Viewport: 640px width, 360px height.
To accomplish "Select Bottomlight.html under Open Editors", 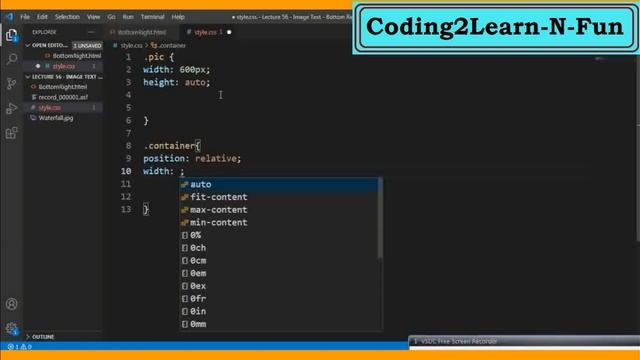I will (x=73, y=56).
